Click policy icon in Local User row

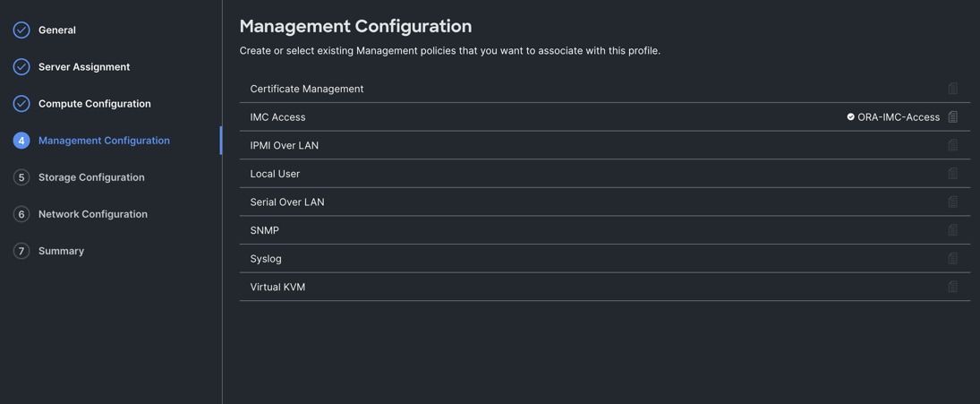click(x=952, y=174)
